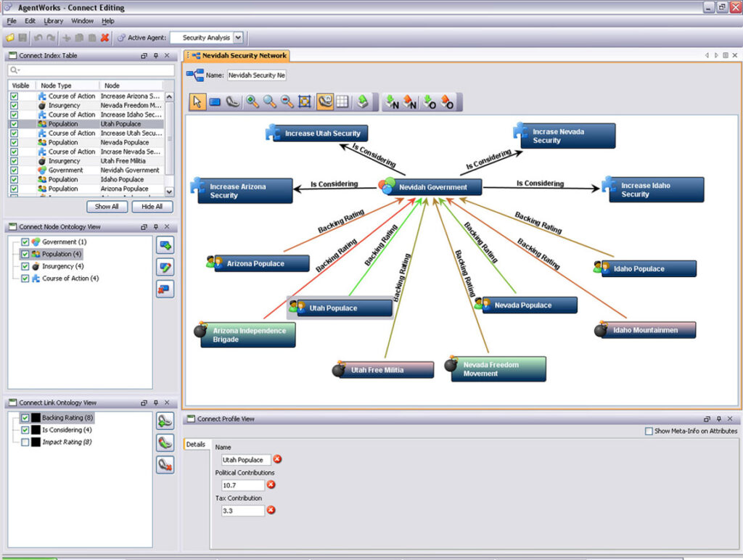Click the Hide All button
Screen dimensions: 743x560
[x=152, y=207]
